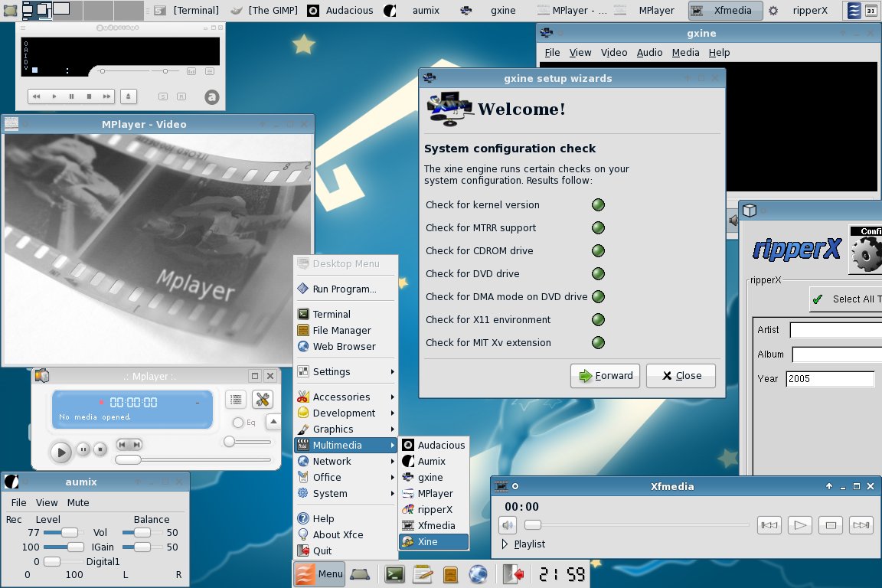Click ripperX Year field showing 2005

click(830, 379)
